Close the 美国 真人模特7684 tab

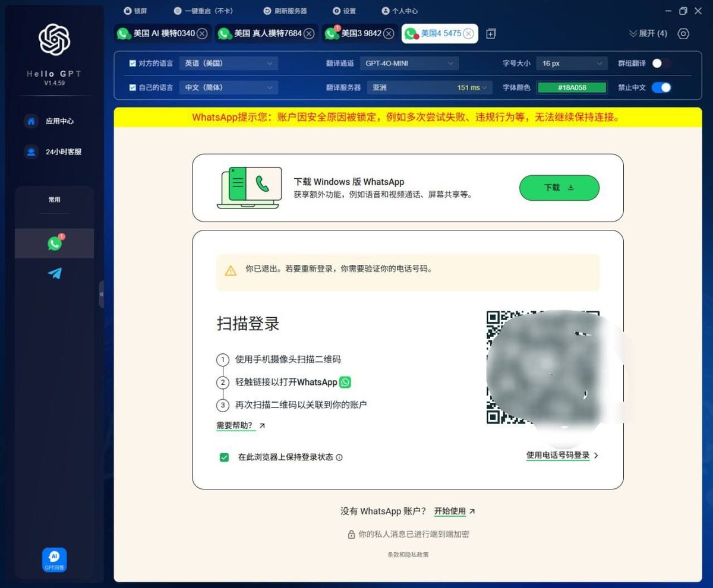pos(310,33)
